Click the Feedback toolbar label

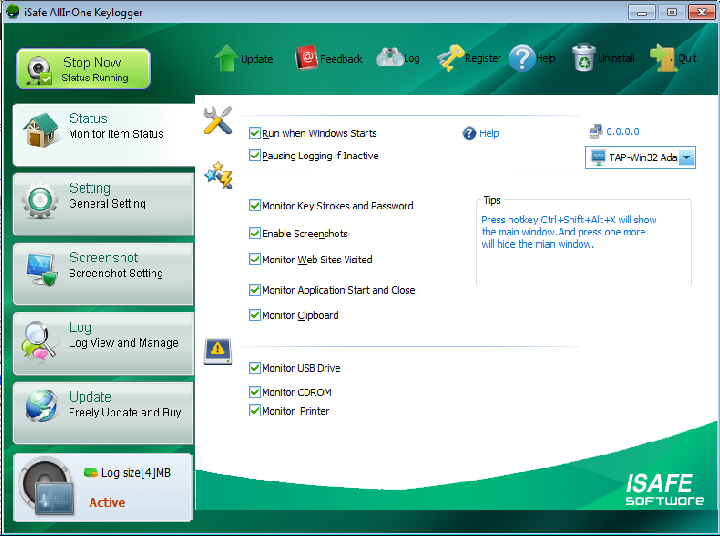(341, 59)
